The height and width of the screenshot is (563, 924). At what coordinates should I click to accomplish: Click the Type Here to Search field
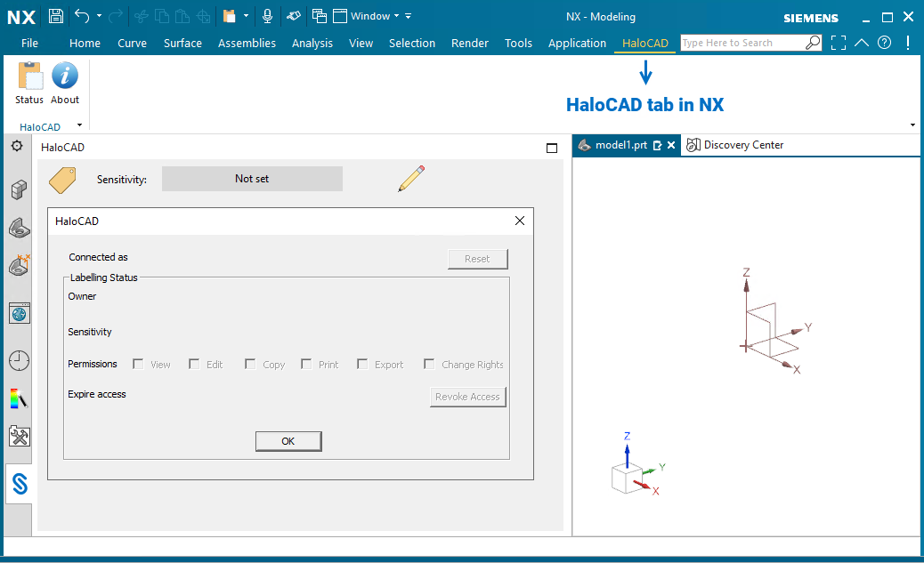(742, 43)
